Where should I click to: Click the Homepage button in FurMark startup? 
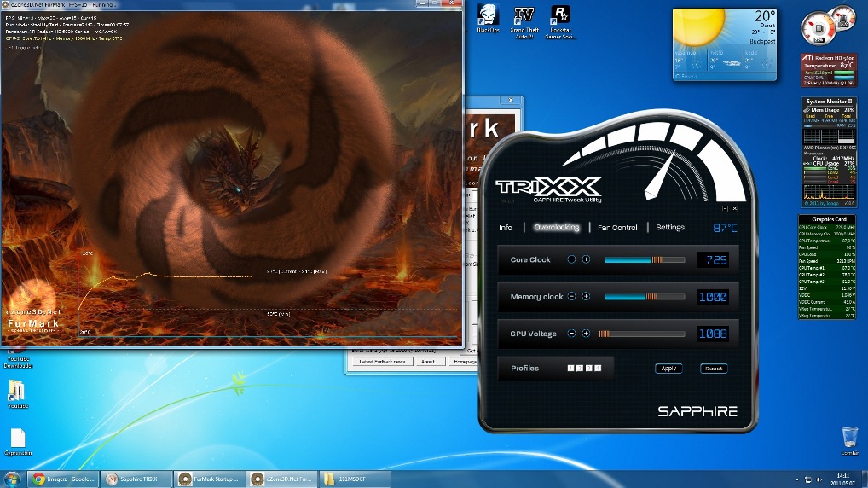(464, 362)
